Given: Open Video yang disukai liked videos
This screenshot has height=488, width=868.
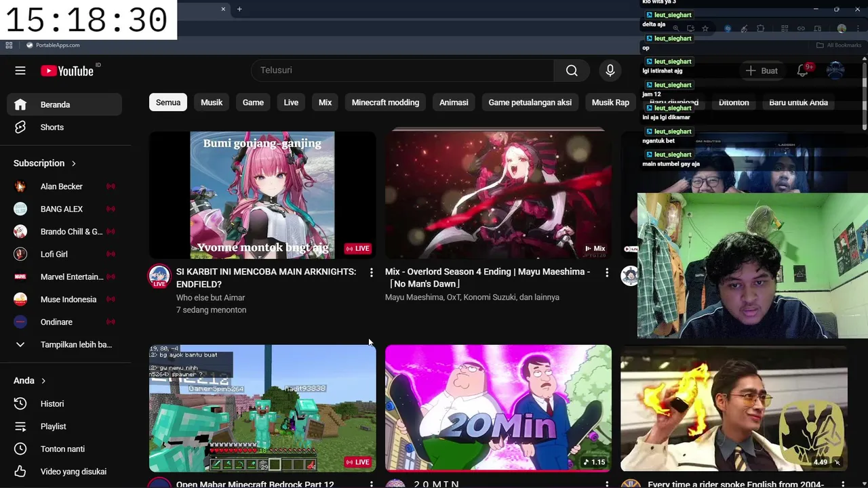Looking at the screenshot, I should [64, 472].
